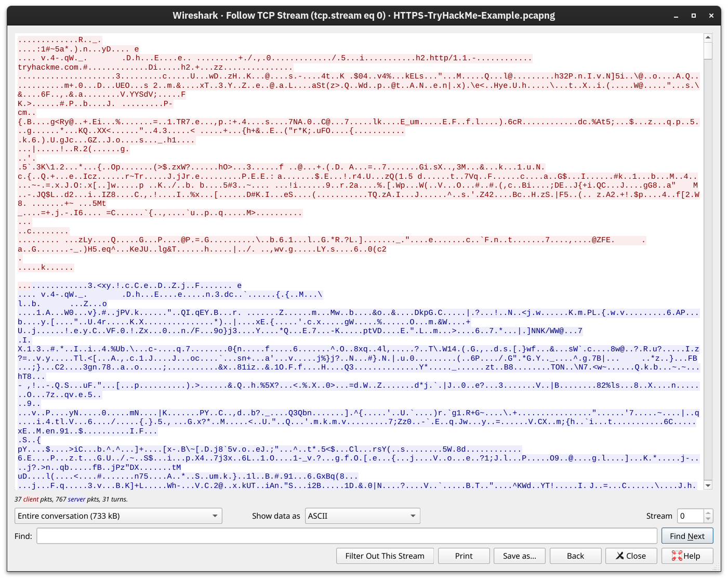Image resolution: width=728 pixels, height=580 pixels.
Task: Open the Entire conversation (733 kB) dropdown
Action: pos(118,516)
